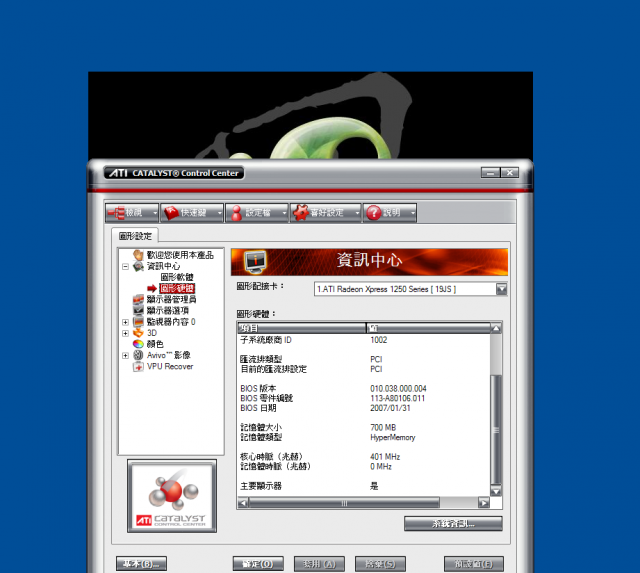The height and width of the screenshot is (573, 640).
Task: Click the horizontal scrollbar thumb
Action: pyautogui.click(x=344, y=503)
